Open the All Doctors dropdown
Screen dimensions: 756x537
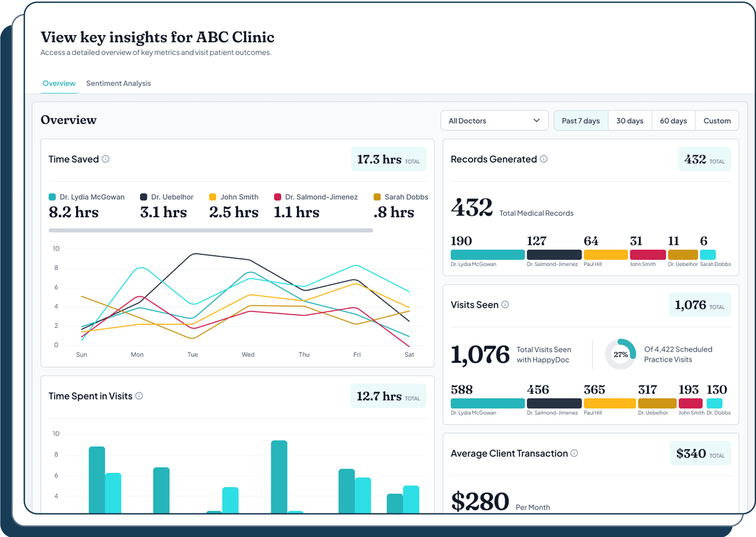[494, 120]
